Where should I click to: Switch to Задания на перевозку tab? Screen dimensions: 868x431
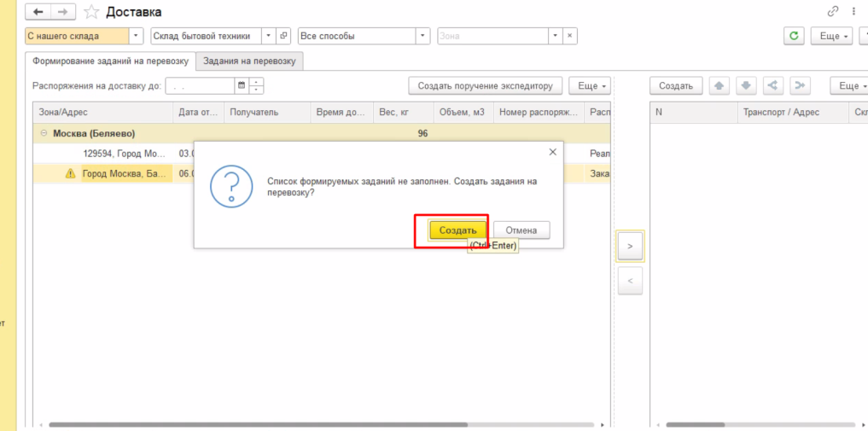[x=249, y=61]
